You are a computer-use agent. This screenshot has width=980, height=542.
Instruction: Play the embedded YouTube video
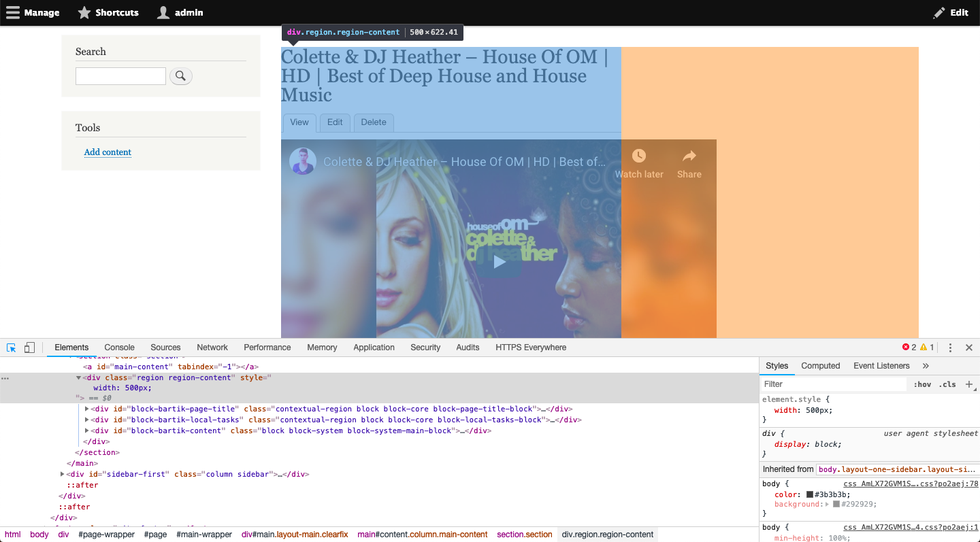pyautogui.click(x=499, y=262)
